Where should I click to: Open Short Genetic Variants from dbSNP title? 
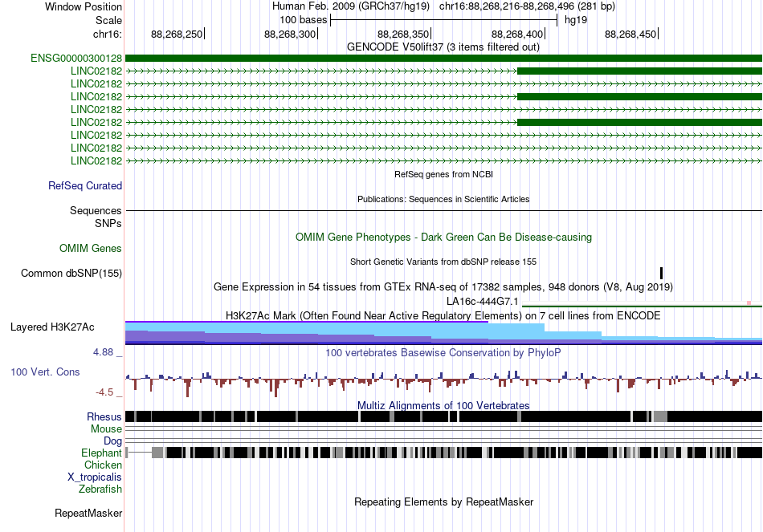443,262
